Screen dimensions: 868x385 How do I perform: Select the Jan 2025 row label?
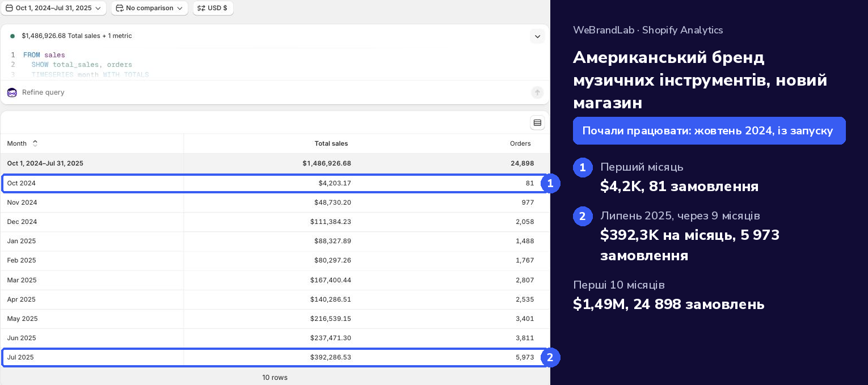[21, 241]
